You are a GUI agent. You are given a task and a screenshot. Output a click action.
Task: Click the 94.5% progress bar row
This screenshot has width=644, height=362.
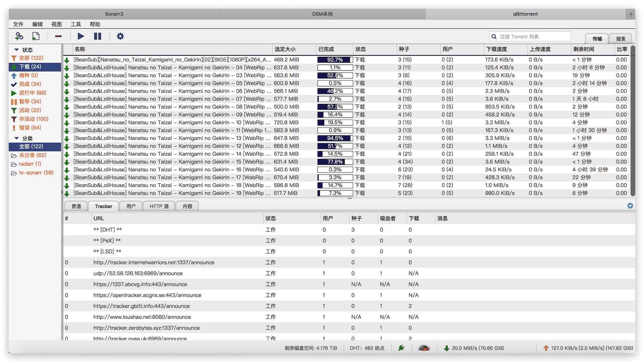335,138
